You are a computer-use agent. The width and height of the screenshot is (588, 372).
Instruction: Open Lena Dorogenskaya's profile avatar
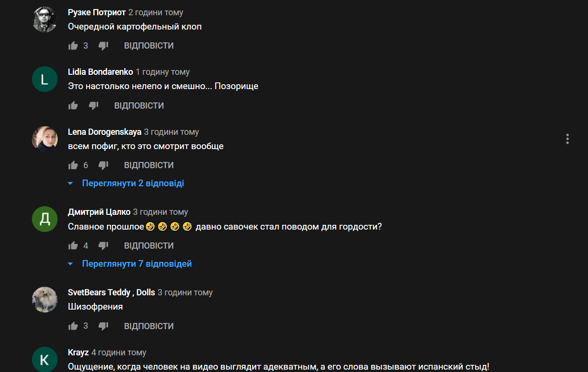coord(45,139)
